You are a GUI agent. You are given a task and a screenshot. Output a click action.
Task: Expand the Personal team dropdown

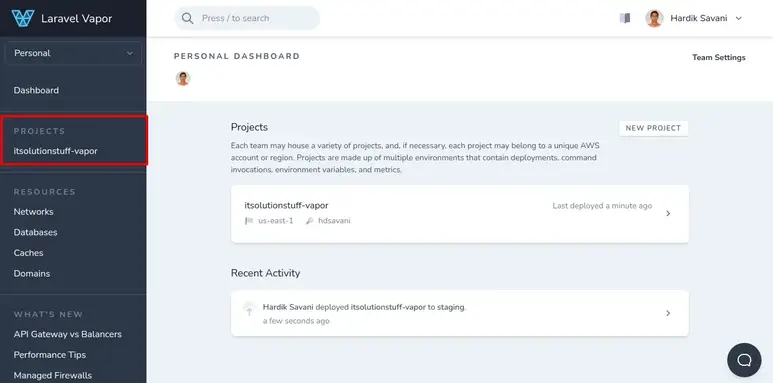coord(73,53)
